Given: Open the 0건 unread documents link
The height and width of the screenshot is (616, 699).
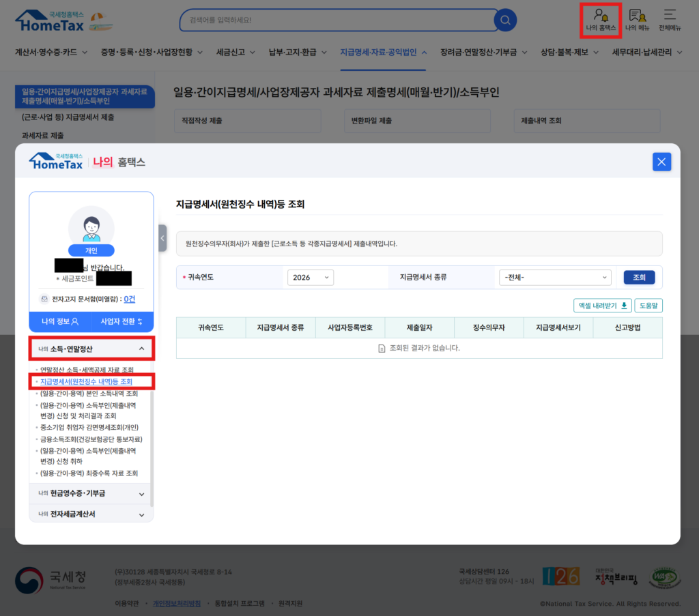Looking at the screenshot, I should coord(129,299).
